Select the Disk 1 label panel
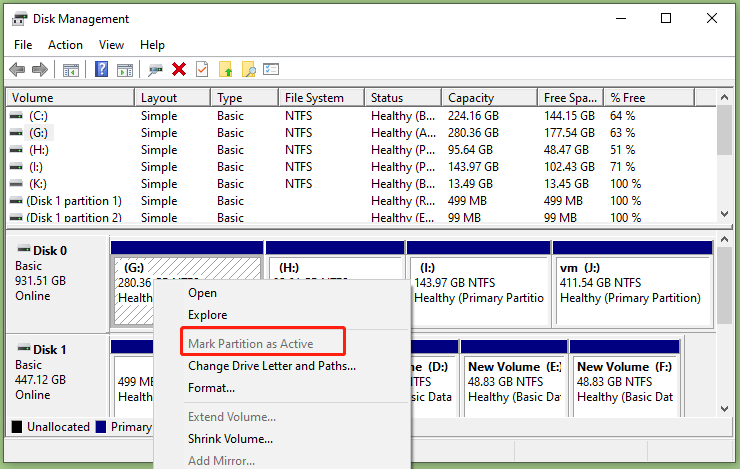Viewport: 740px width, 469px height. (58, 376)
